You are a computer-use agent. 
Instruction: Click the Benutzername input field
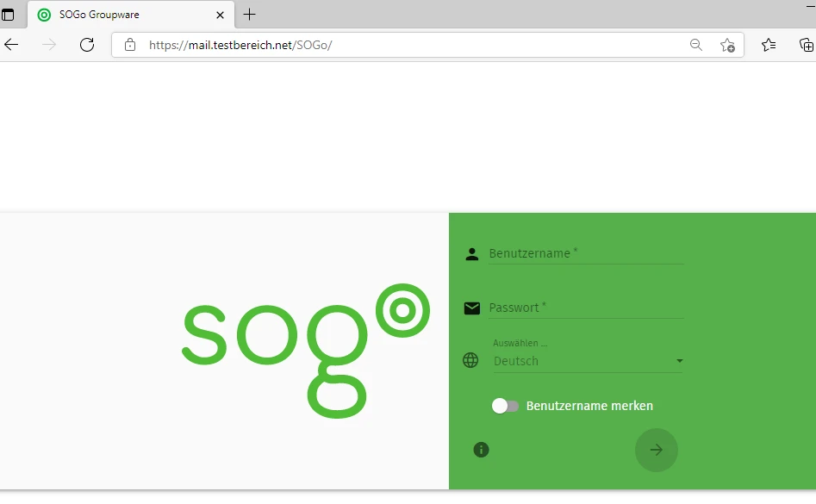point(586,253)
